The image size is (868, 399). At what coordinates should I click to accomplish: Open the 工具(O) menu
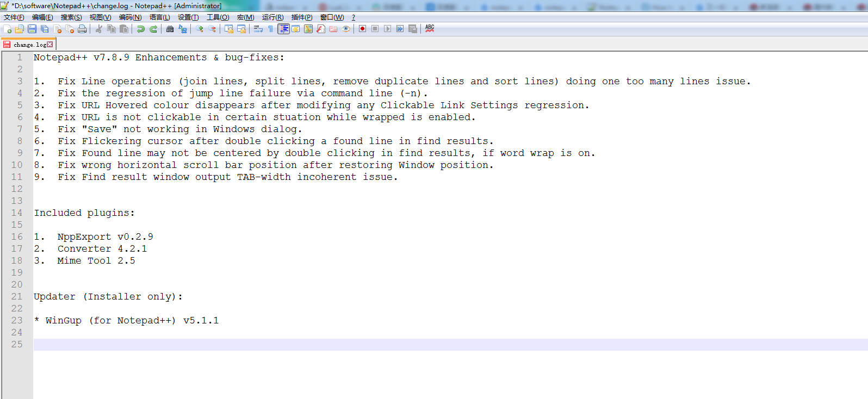pos(218,17)
